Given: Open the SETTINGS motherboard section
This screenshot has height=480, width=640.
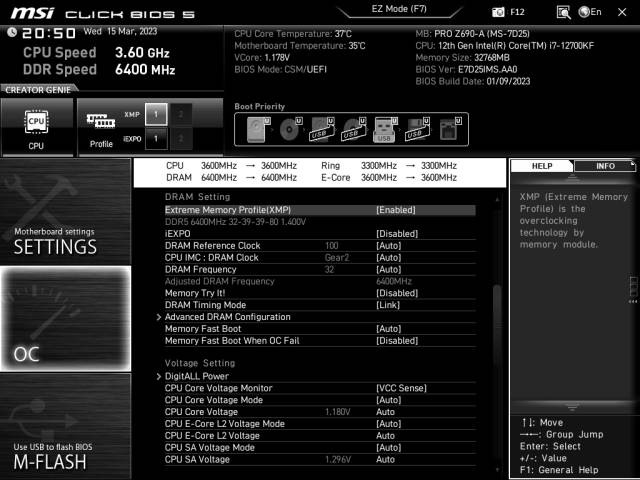Looking at the screenshot, I should [x=65, y=211].
